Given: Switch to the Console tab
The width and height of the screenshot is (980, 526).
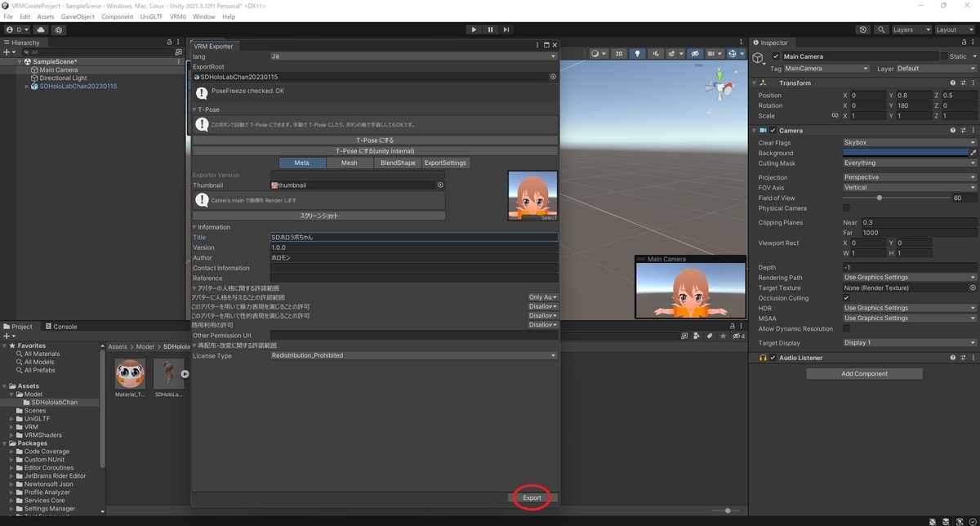Looking at the screenshot, I should [x=61, y=327].
